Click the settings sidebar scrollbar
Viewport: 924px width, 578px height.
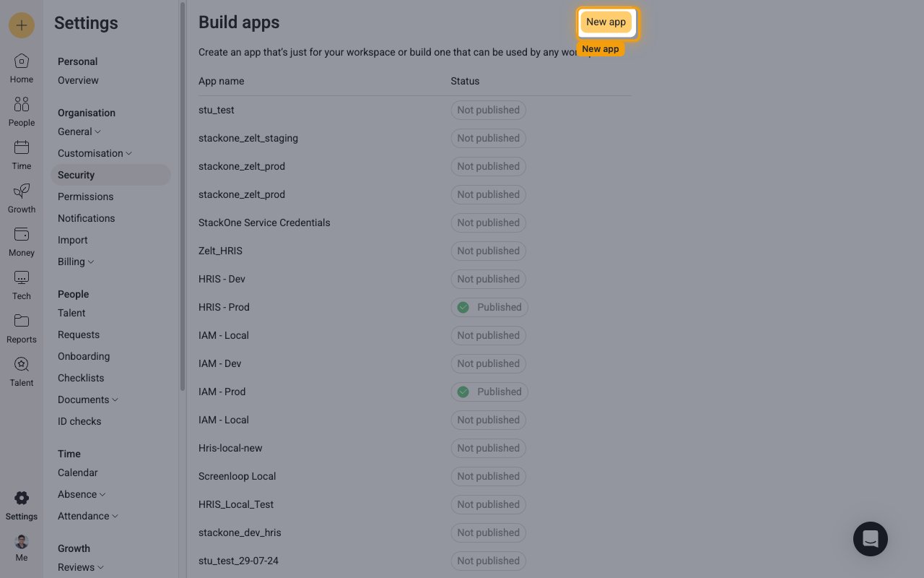[183, 197]
